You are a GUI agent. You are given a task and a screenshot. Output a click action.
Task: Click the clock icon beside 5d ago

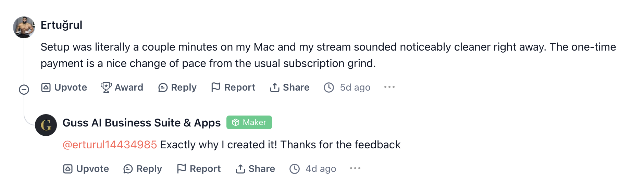pyautogui.click(x=329, y=88)
